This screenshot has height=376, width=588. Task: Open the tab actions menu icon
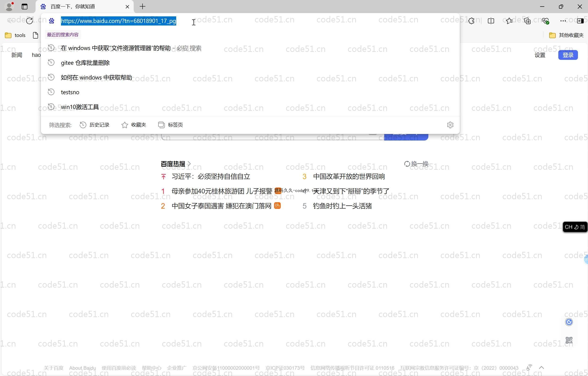pos(24,7)
